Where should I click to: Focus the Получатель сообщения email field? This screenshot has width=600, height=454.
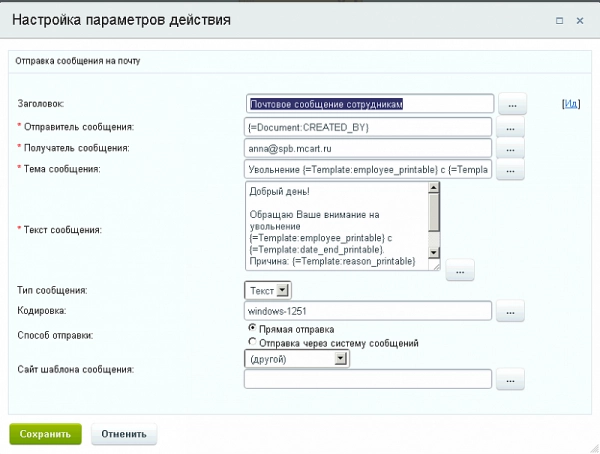368,149
